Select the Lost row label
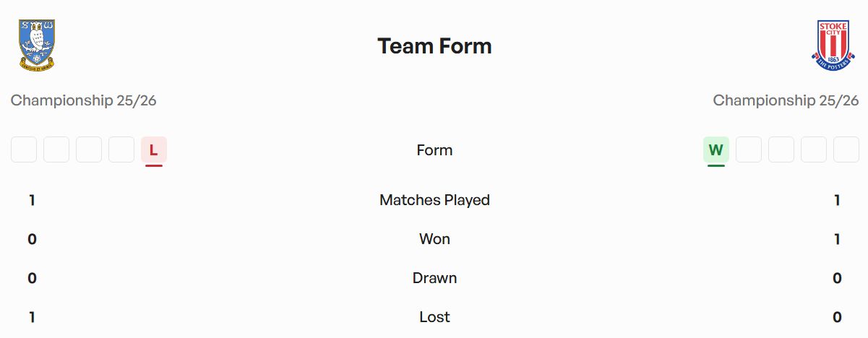Image resolution: width=868 pixels, height=338 pixels. 434,317
